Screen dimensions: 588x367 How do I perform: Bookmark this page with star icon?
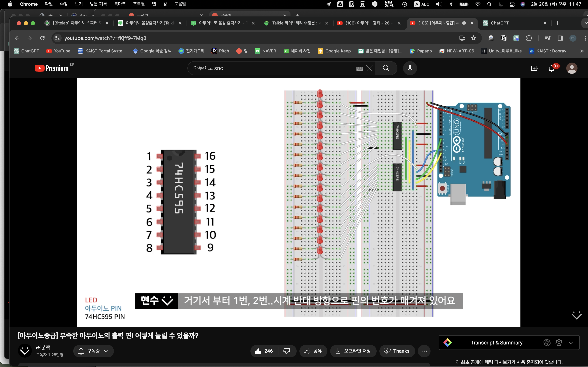point(473,38)
